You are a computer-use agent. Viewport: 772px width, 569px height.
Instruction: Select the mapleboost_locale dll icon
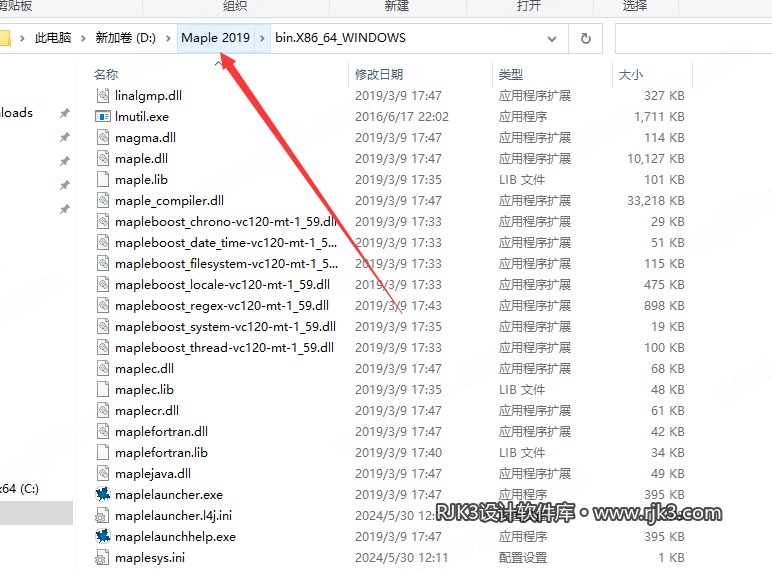coord(102,284)
